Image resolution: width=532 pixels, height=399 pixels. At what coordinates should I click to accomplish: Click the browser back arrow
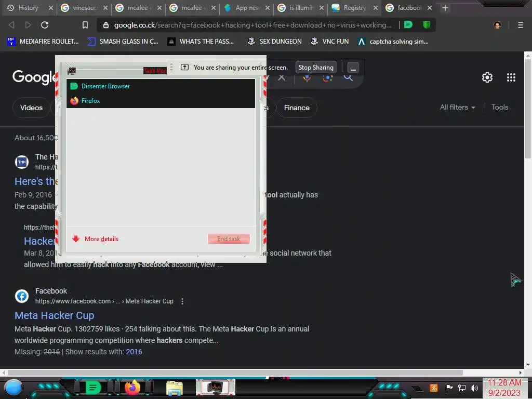point(11,25)
